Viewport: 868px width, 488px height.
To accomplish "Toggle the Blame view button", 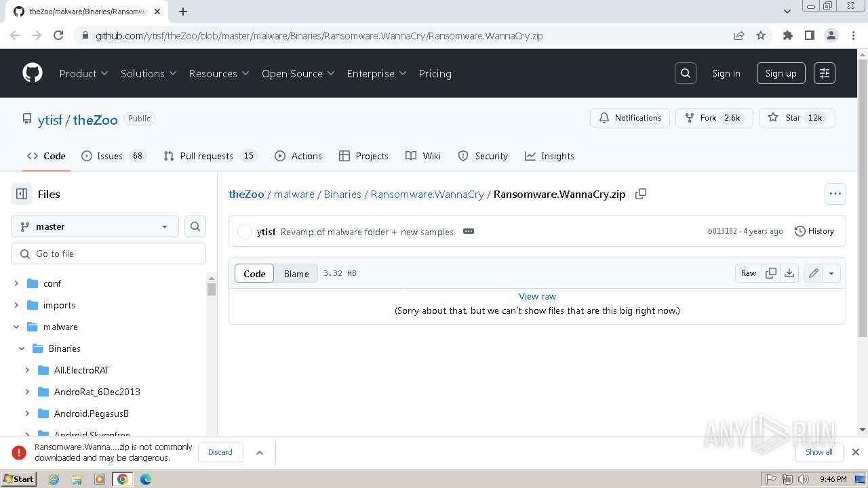I will tap(296, 273).
